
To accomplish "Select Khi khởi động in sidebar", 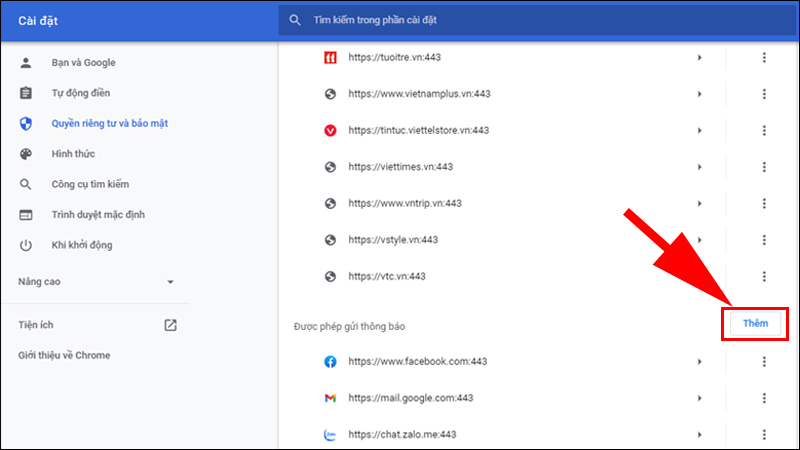I will pos(84,246).
